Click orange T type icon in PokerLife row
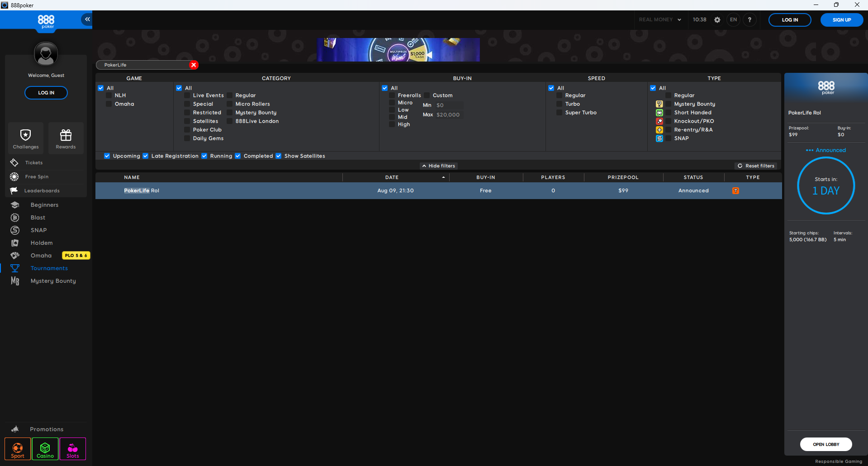The width and height of the screenshot is (868, 466). pyautogui.click(x=736, y=190)
